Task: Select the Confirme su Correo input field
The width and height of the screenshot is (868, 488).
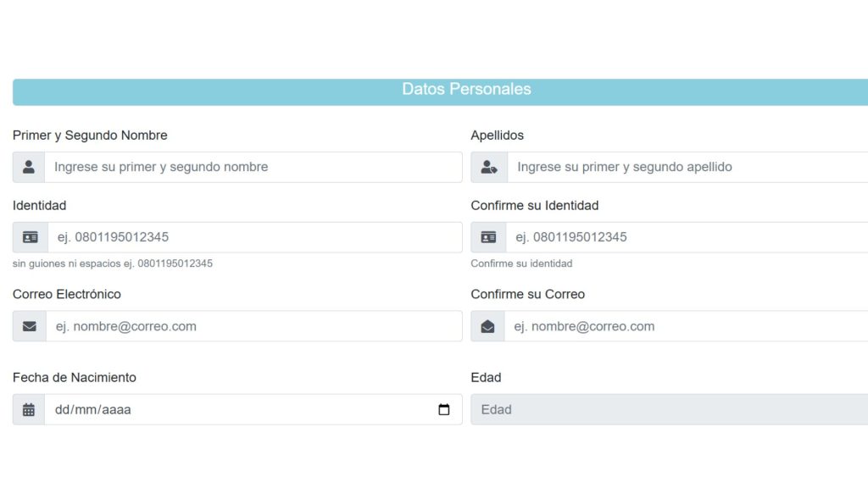Action: pyautogui.click(x=687, y=326)
